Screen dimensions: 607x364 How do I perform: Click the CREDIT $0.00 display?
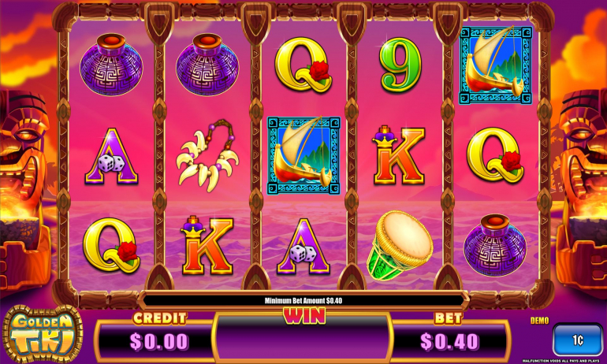pos(159,341)
